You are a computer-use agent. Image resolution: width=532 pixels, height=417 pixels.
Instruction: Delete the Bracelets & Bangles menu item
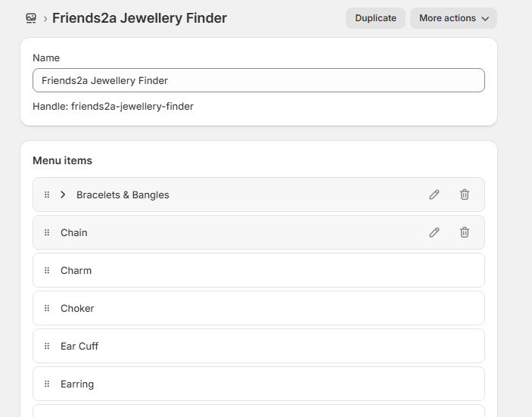[x=465, y=194]
